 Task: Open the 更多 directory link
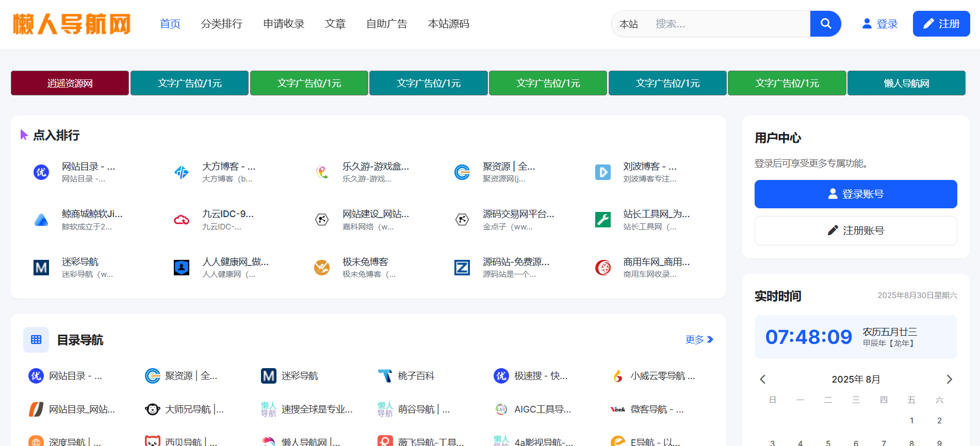699,340
